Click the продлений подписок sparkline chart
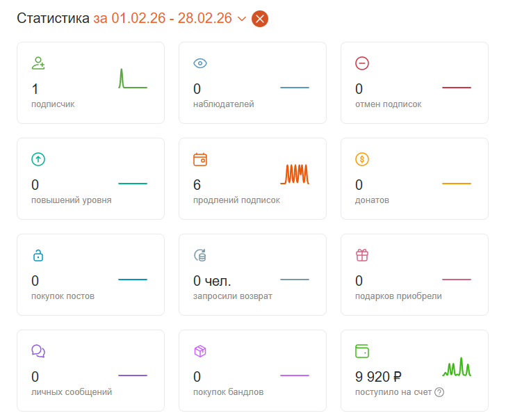506x420 pixels. (x=295, y=175)
